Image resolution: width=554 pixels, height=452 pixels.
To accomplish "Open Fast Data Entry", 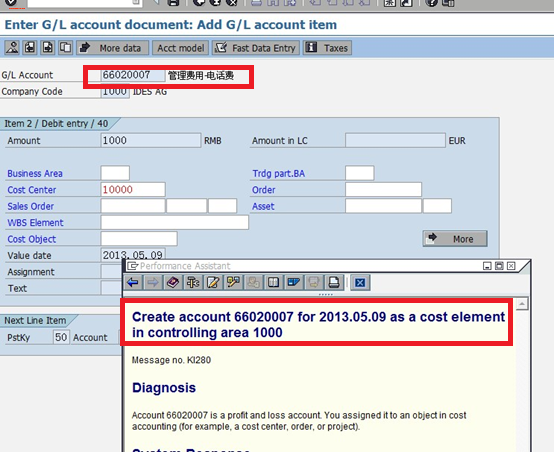I will [256, 48].
